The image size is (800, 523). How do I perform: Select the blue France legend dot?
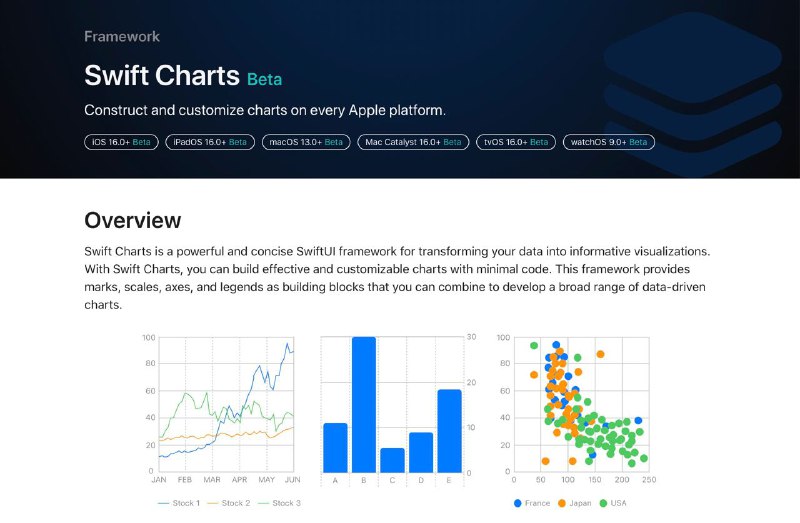coord(518,503)
